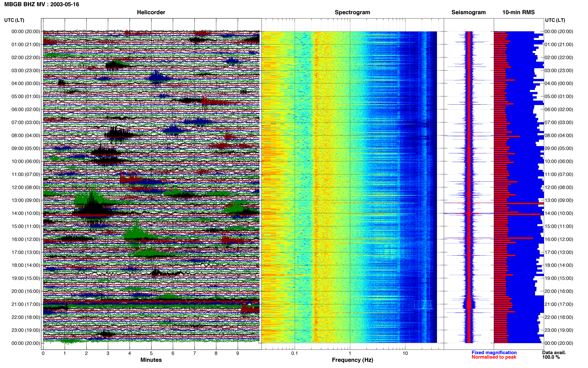Click right time label '07:00 (03:00)'

pos(559,122)
